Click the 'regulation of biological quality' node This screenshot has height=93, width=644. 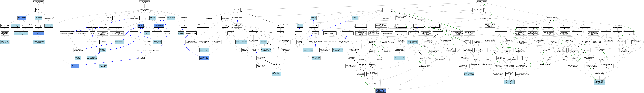pyautogui.click(x=385, y=18)
